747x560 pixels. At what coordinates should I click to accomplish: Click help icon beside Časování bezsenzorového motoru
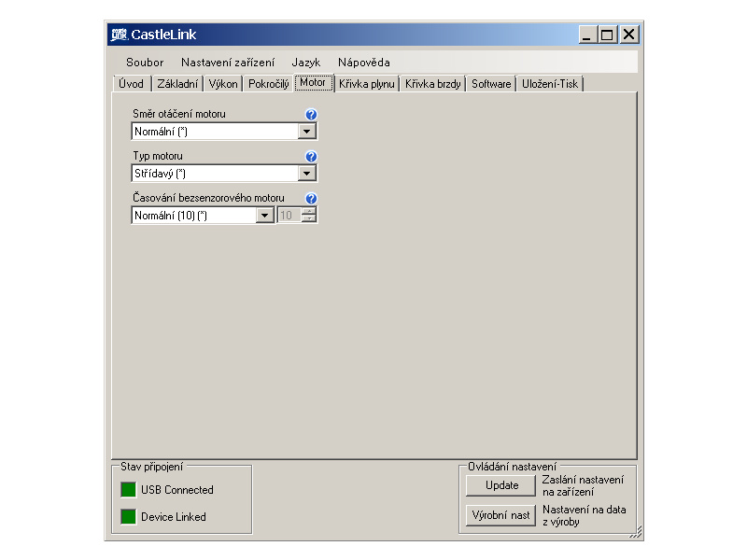(x=311, y=199)
